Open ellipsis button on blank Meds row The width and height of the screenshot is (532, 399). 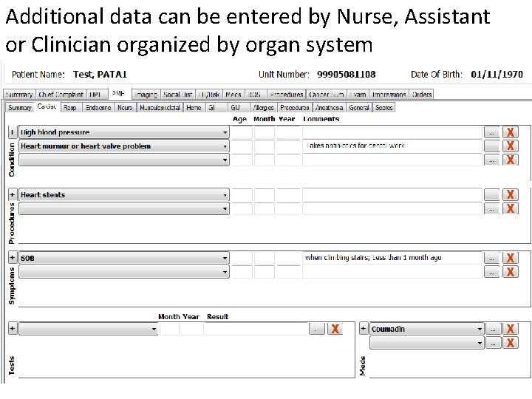[494, 343]
